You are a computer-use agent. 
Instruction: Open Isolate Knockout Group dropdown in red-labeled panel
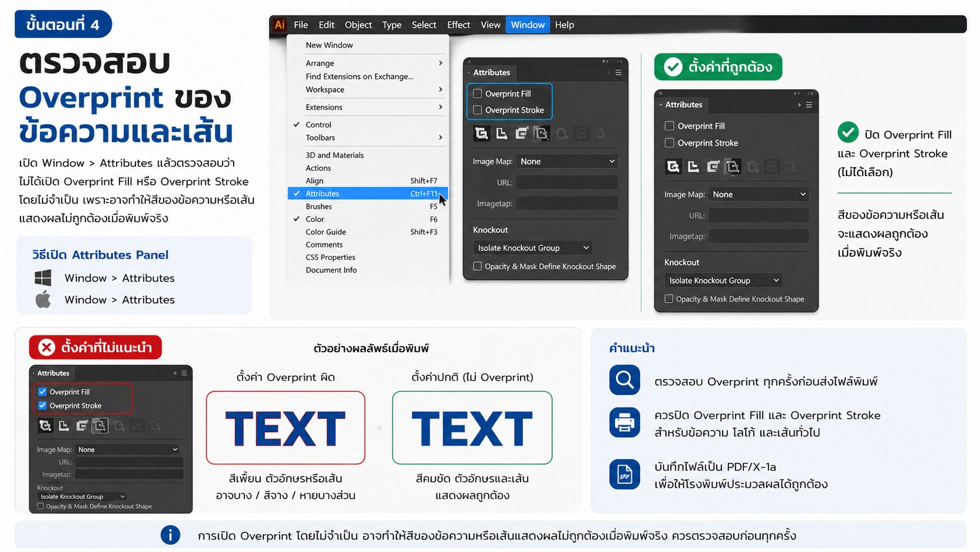click(x=82, y=496)
